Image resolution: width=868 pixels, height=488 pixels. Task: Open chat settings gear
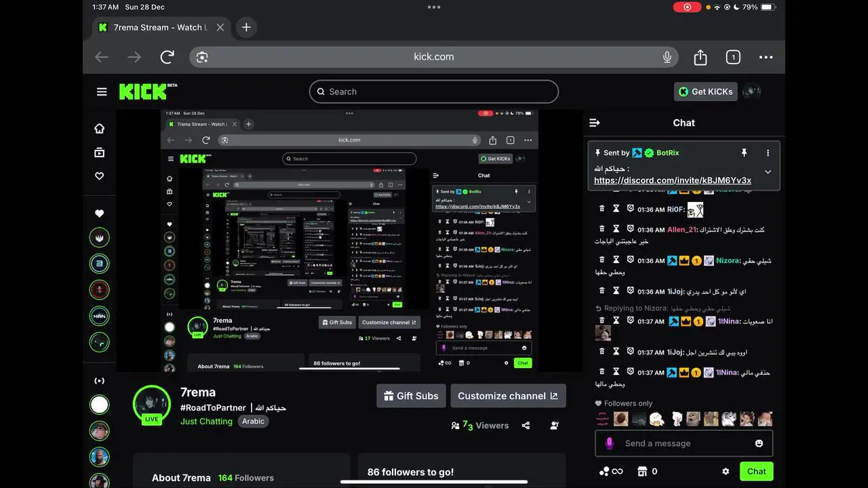tap(726, 471)
